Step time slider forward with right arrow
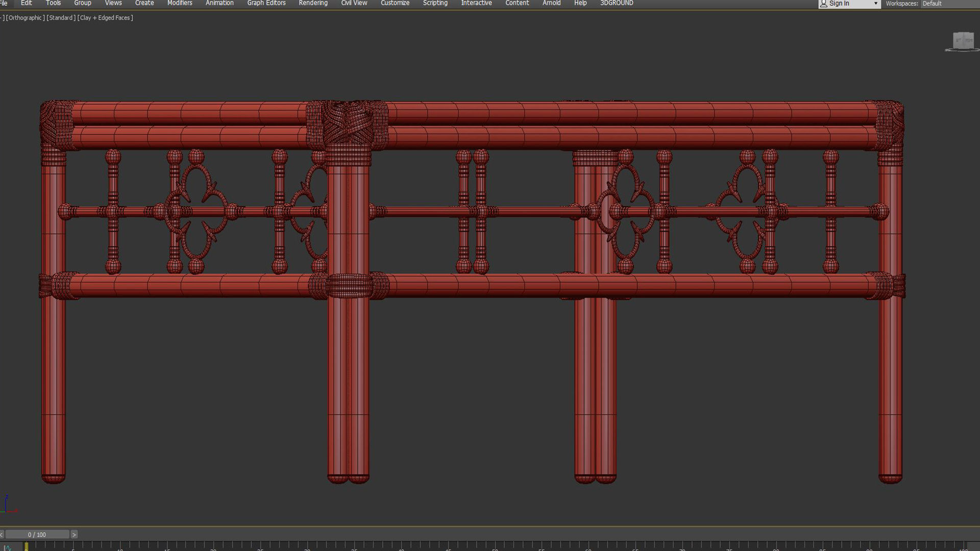 [x=74, y=535]
